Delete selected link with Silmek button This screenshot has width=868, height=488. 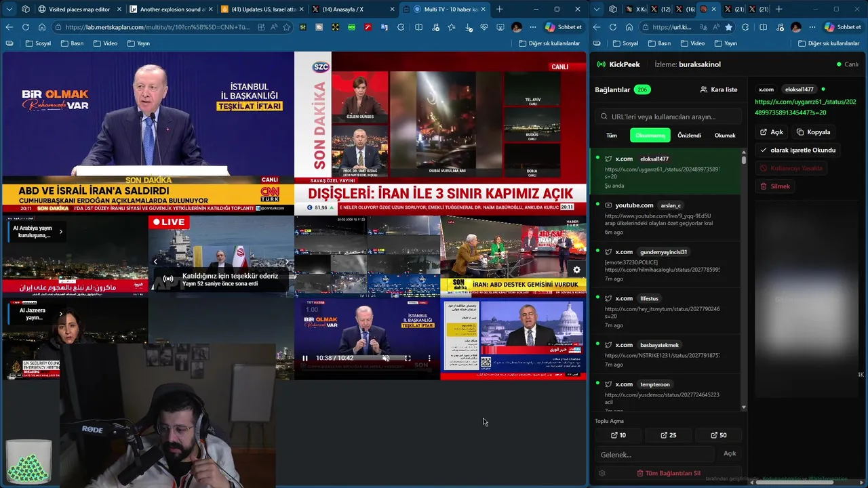pos(775,186)
